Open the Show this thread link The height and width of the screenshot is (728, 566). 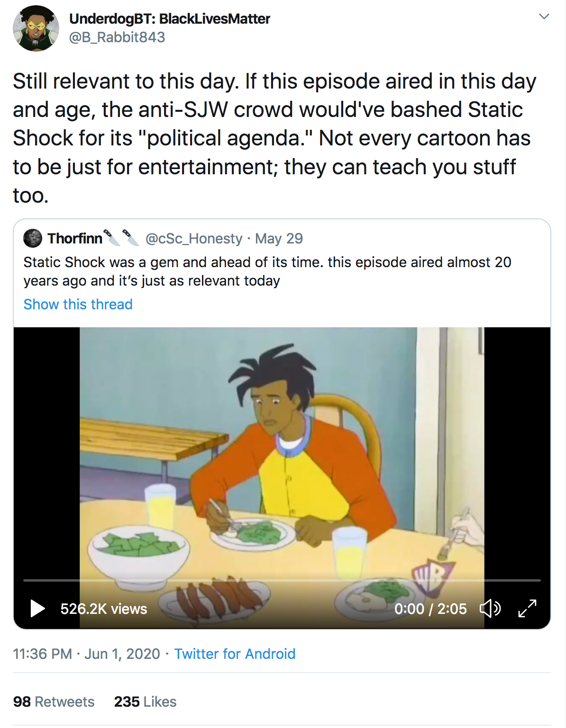(78, 304)
